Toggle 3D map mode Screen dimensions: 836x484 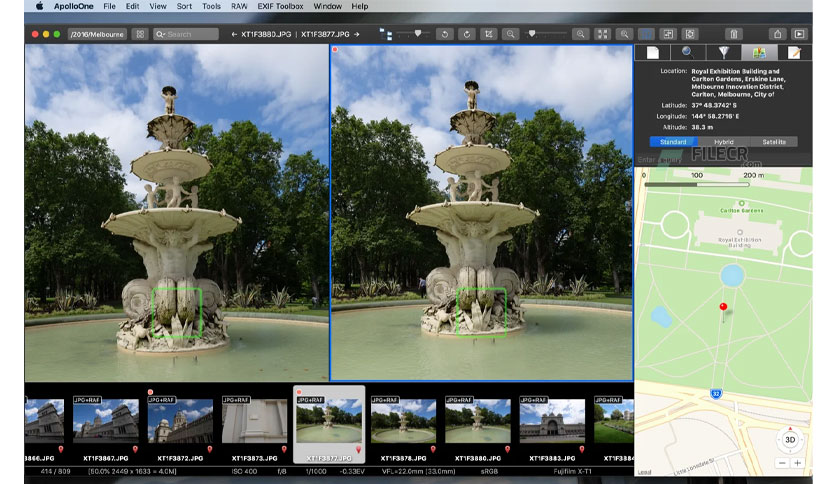point(790,440)
